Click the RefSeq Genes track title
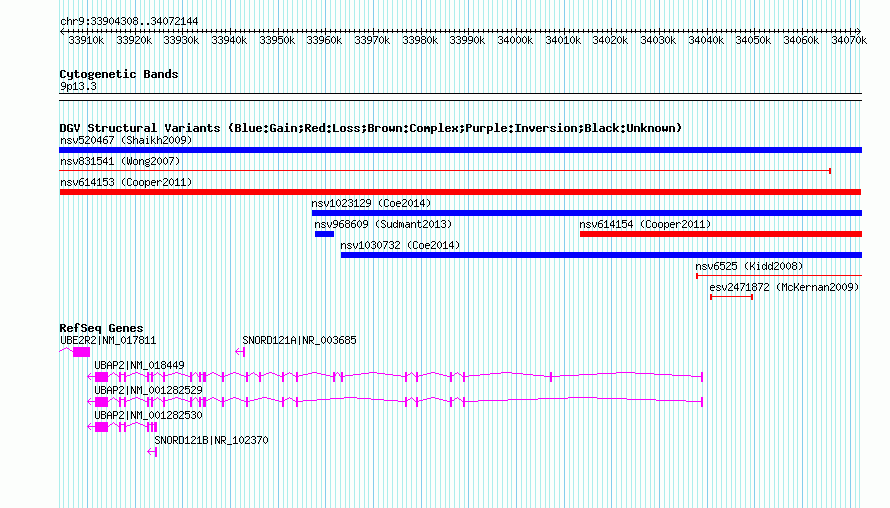The image size is (890, 508). click(101, 328)
